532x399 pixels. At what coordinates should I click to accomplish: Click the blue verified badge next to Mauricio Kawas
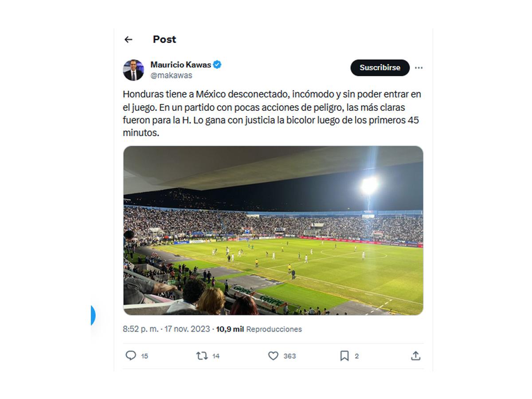click(217, 64)
